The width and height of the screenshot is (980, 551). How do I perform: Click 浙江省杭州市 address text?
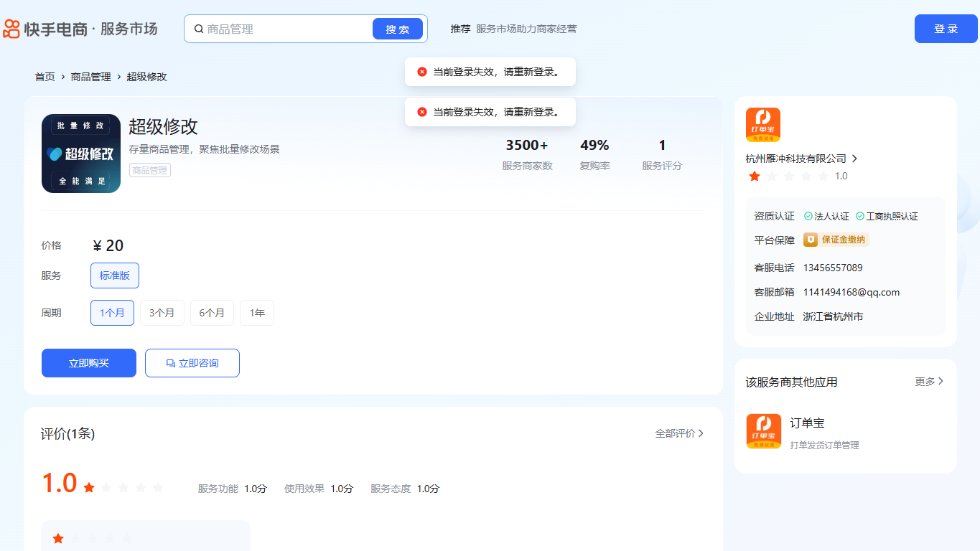click(833, 316)
